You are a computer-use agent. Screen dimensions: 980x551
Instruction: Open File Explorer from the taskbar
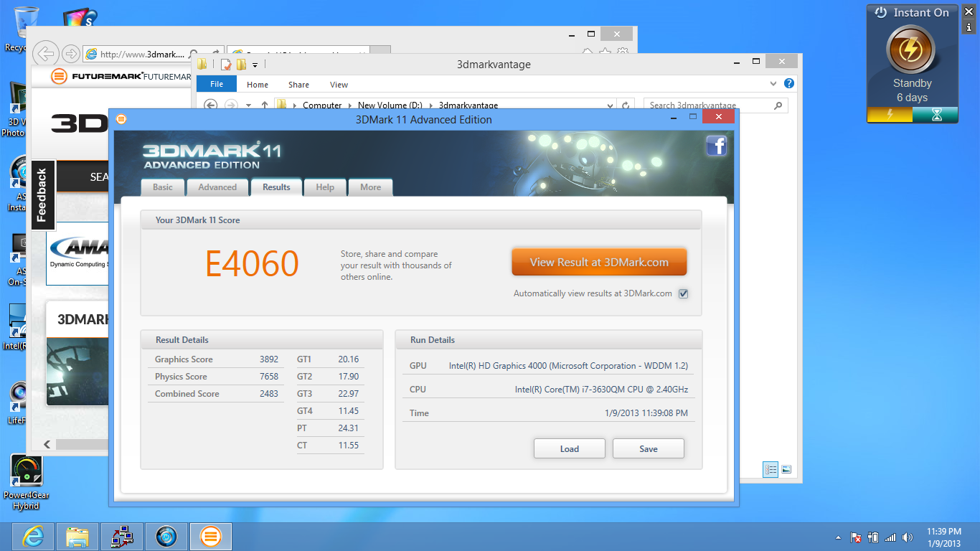point(77,536)
